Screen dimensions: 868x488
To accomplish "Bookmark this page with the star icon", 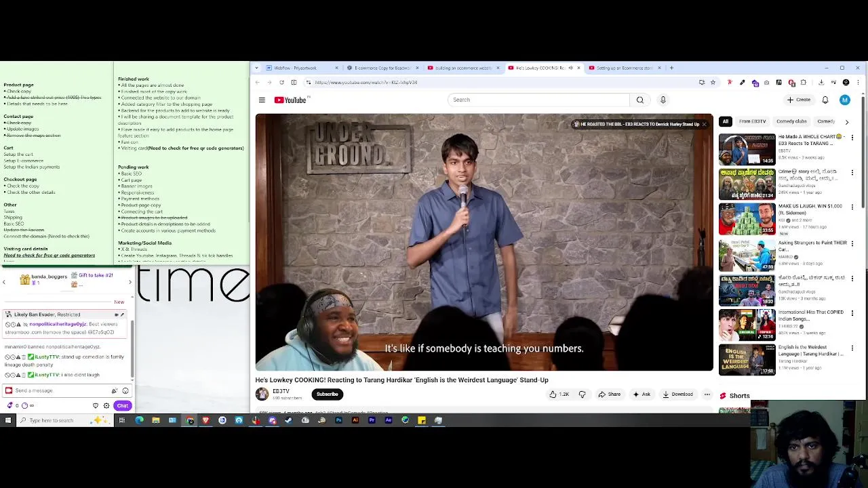I will [713, 82].
